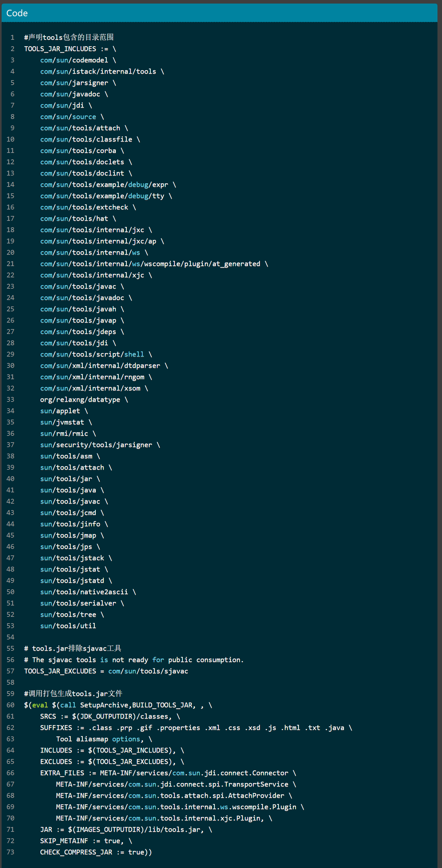Click the sun/tools/native2ascii line
Viewport: 442px width, 868px height.
(x=88, y=592)
